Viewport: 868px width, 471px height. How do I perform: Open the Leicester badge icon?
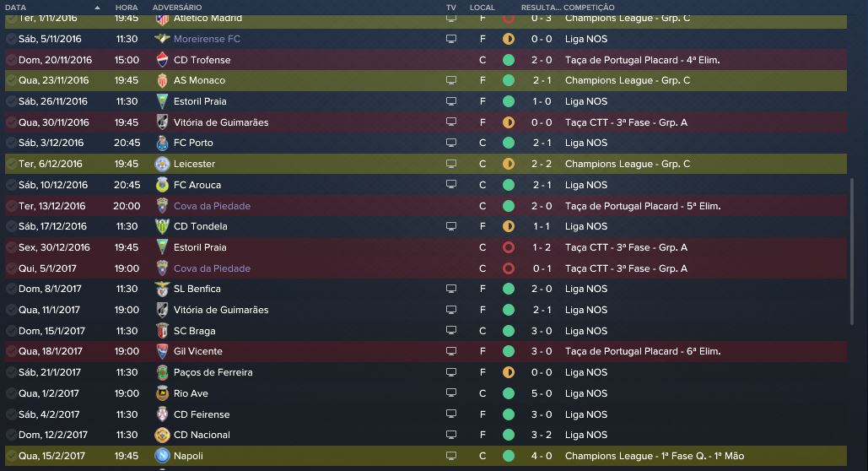tap(163, 164)
